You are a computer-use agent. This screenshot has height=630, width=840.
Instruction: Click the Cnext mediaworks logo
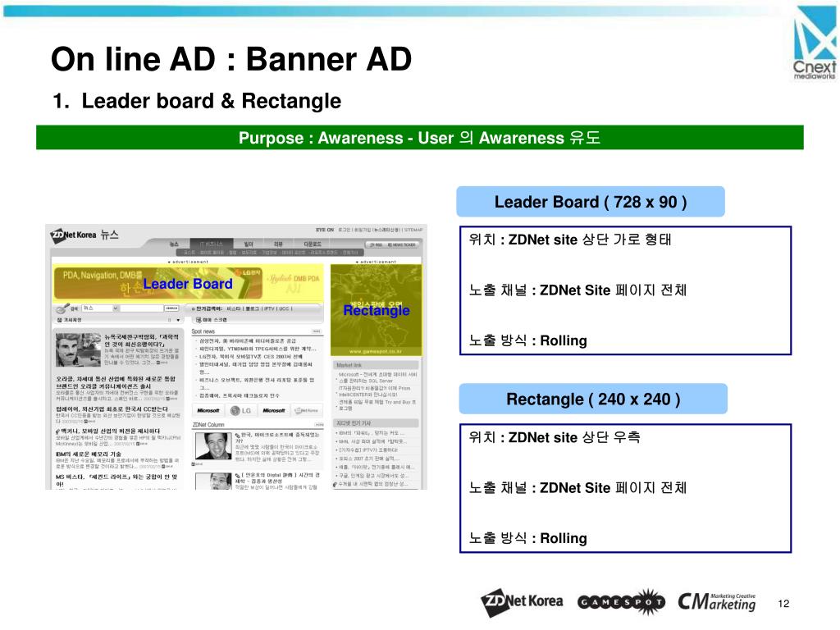[x=815, y=43]
